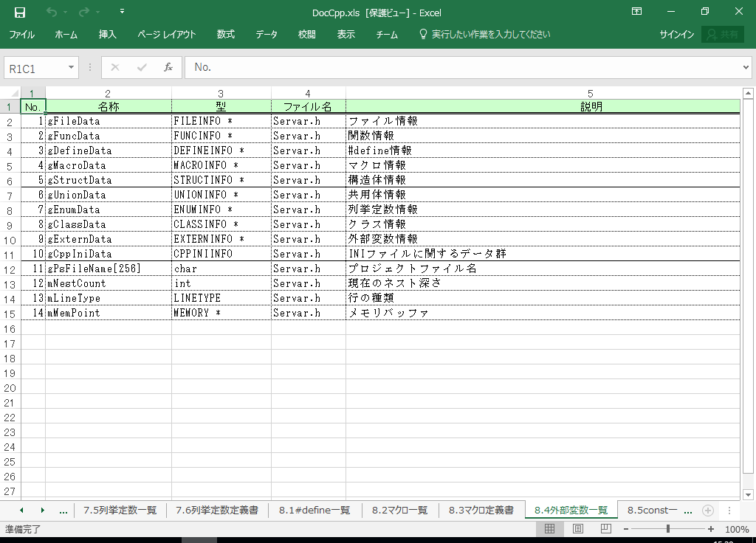Open the Insert Function (fx) dialog

point(168,67)
